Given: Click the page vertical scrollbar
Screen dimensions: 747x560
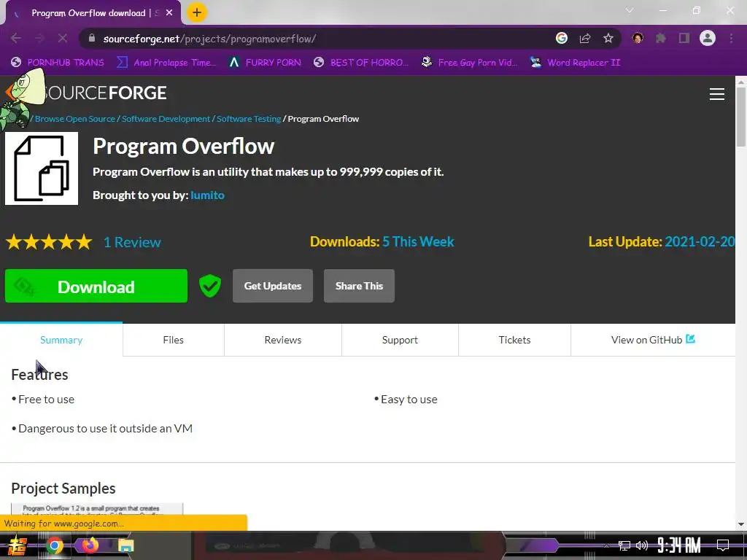Looking at the screenshot, I should click(741, 117).
